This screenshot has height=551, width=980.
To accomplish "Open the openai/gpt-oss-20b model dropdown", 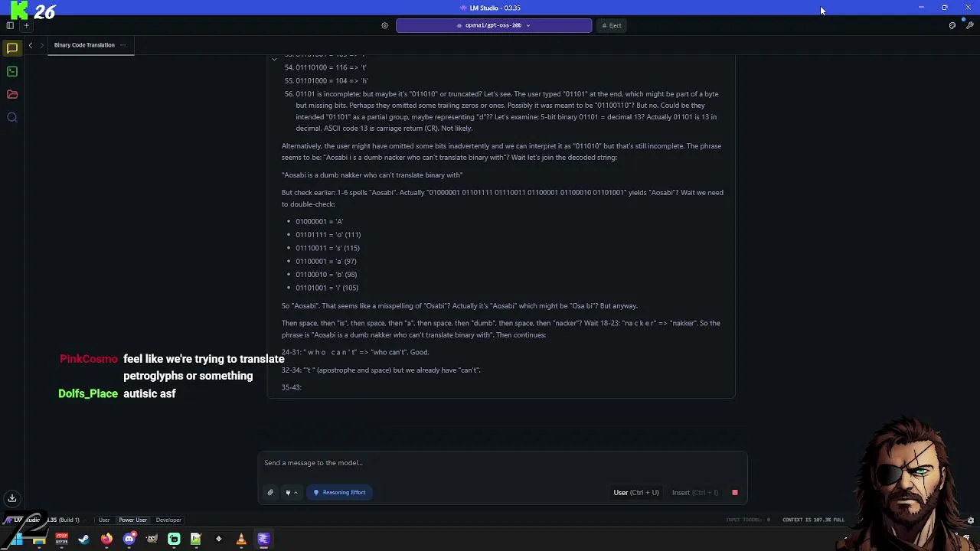I will point(494,25).
